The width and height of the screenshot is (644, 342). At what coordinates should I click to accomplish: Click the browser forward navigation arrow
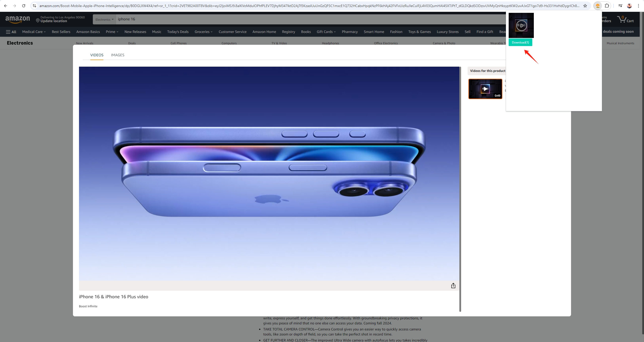(x=15, y=6)
